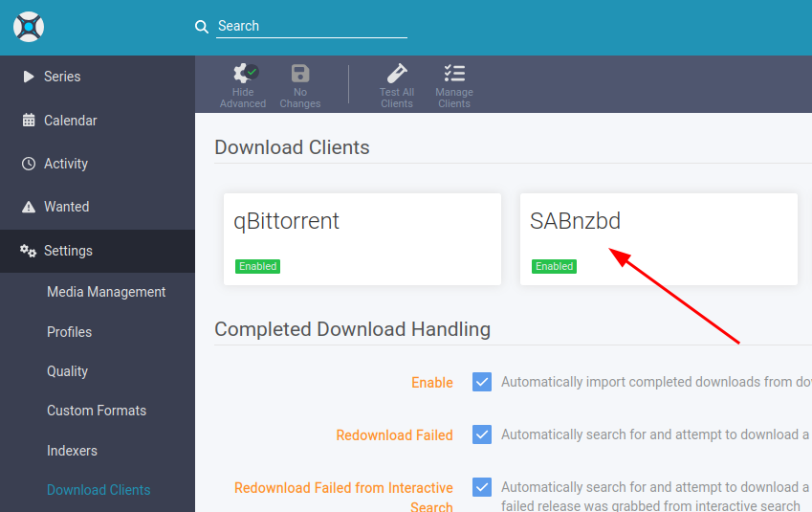Click the Calendar icon in sidebar

(x=29, y=121)
